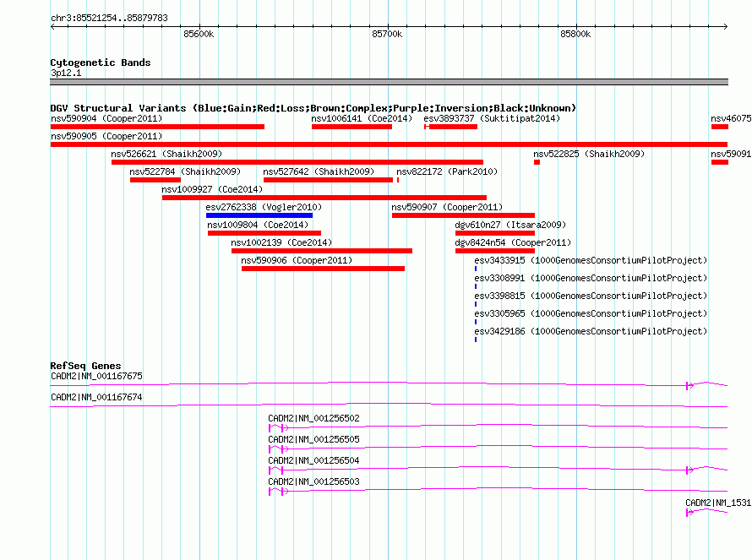Click the nsv46075 partial label at right edge
This screenshot has height=560, width=752.
(731, 118)
